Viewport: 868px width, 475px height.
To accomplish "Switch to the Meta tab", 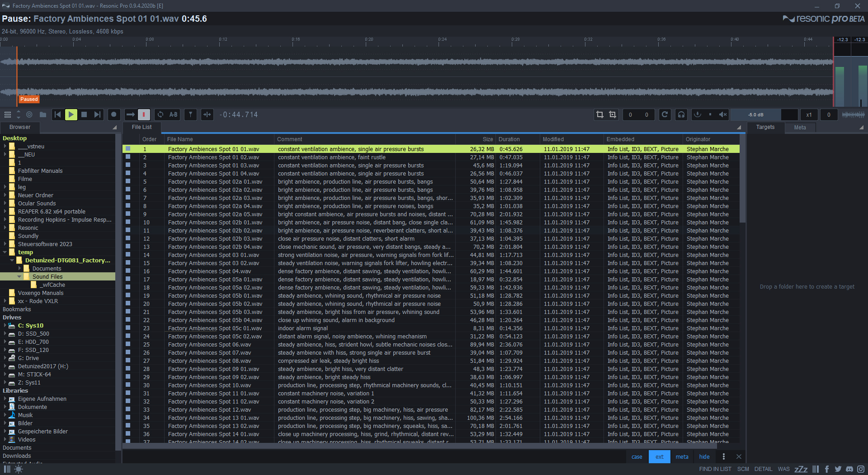I will [800, 128].
